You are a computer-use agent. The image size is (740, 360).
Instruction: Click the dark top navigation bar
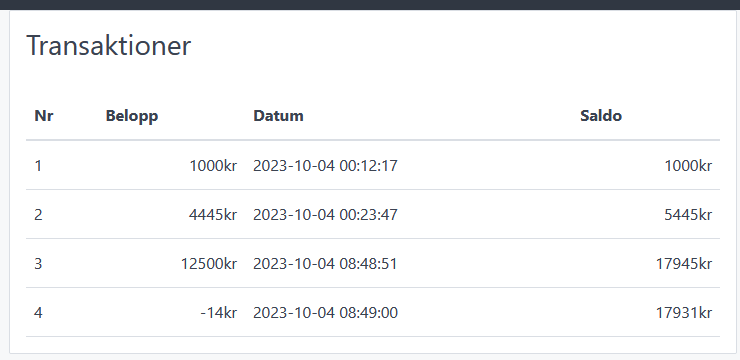point(370,5)
